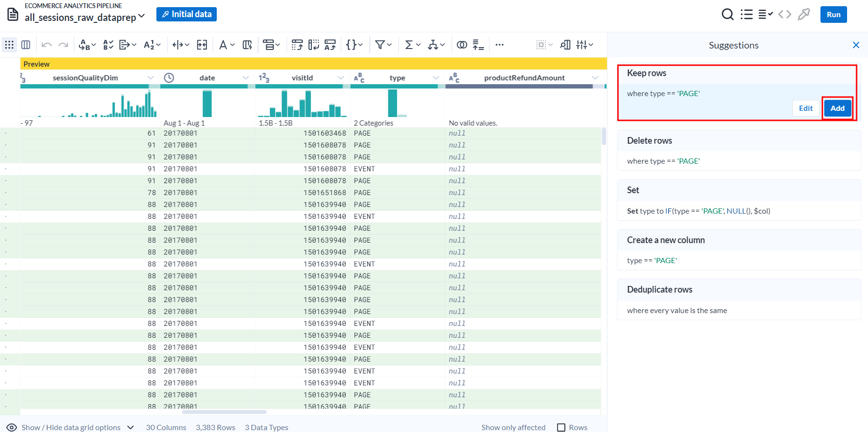The width and height of the screenshot is (868, 432).
Task: Open the type column menu chevron
Action: tap(436, 78)
